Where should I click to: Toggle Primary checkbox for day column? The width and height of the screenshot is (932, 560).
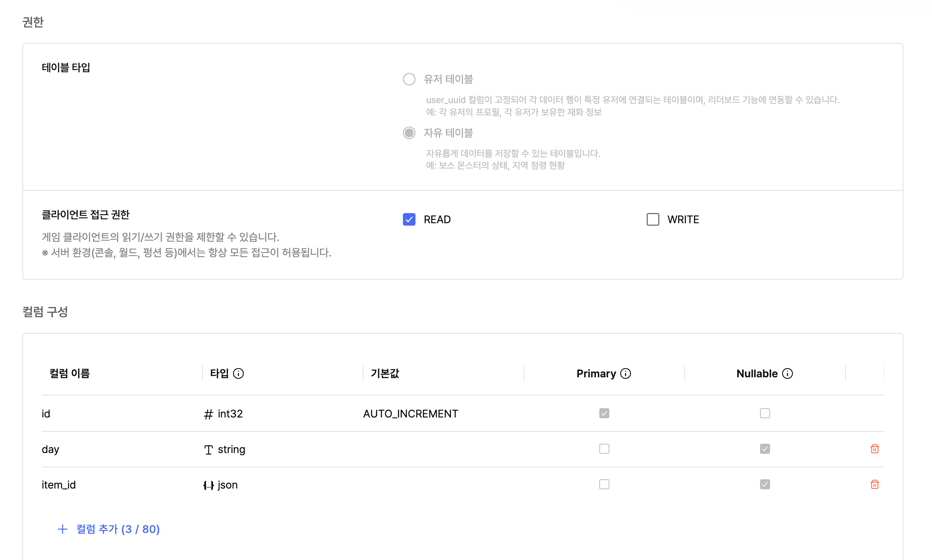coord(604,449)
